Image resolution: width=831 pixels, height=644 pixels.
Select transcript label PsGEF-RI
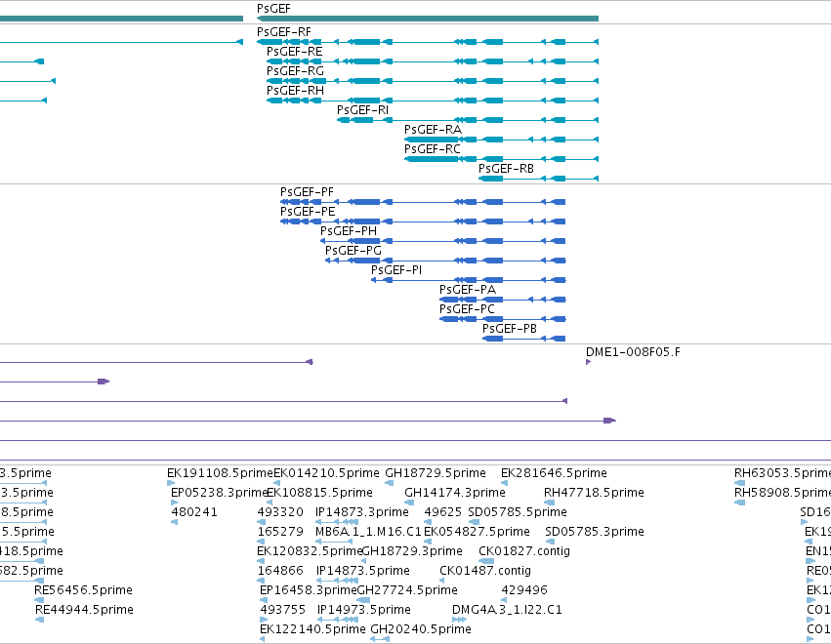click(363, 110)
